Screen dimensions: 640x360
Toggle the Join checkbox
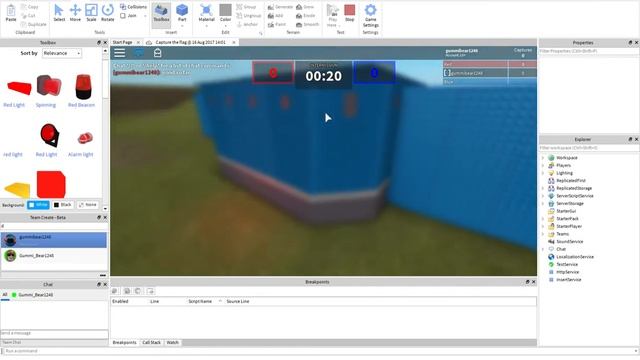(x=123, y=16)
